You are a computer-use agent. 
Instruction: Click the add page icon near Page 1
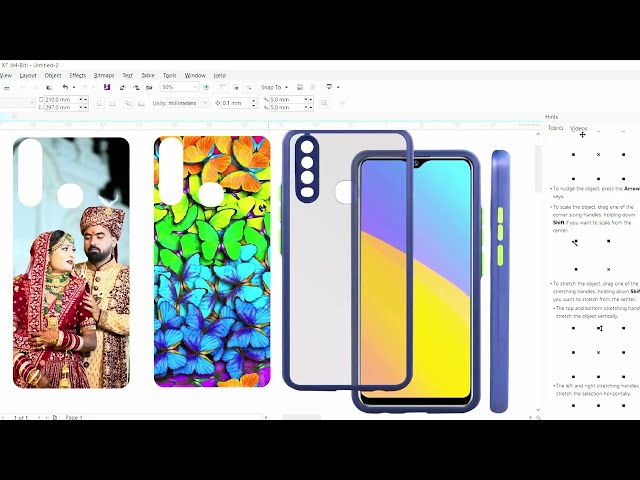pos(55,418)
